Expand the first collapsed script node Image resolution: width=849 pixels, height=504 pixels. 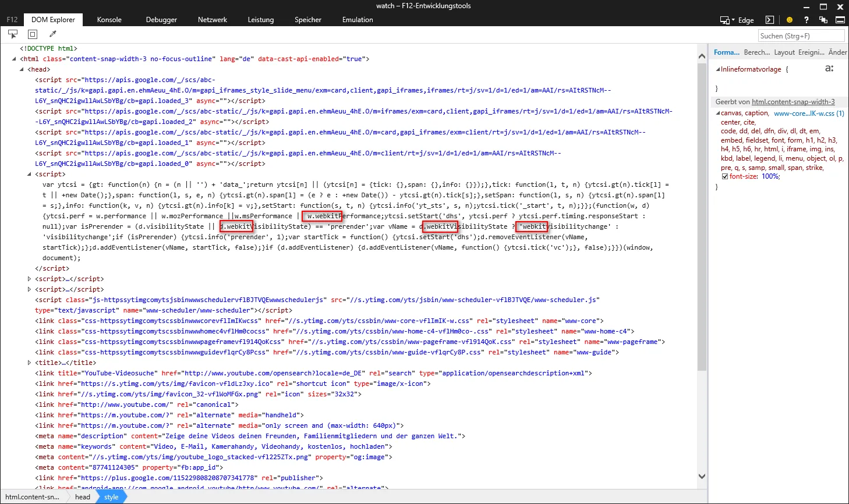coord(30,279)
